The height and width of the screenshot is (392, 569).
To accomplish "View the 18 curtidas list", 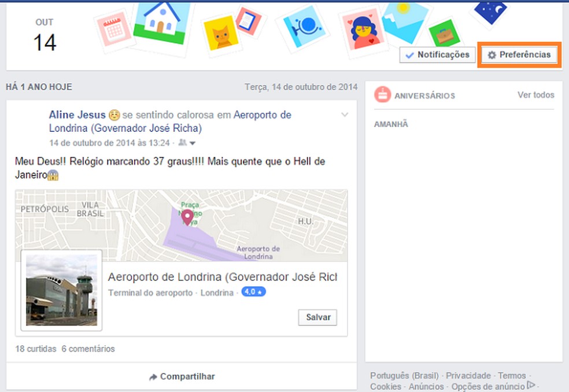I will click(36, 349).
